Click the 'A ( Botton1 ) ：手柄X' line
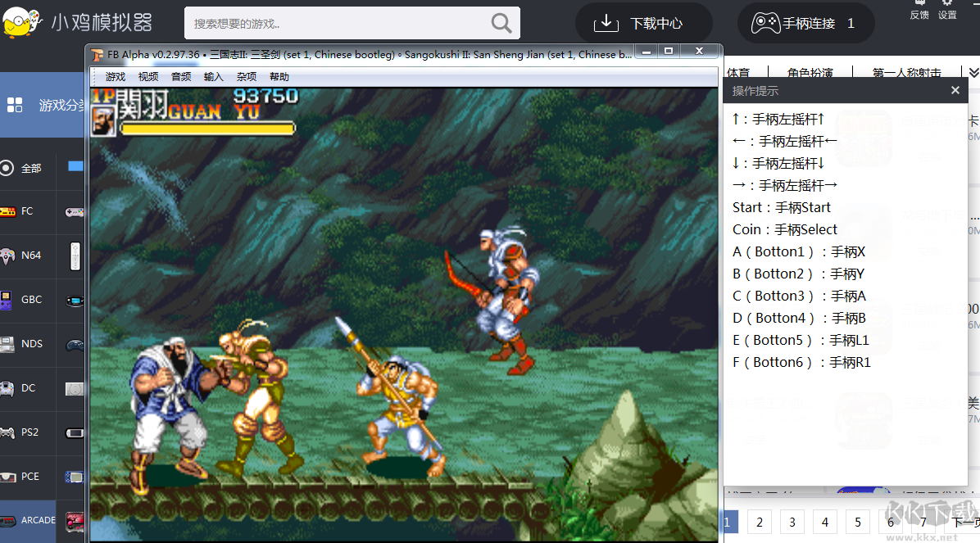 pos(799,251)
